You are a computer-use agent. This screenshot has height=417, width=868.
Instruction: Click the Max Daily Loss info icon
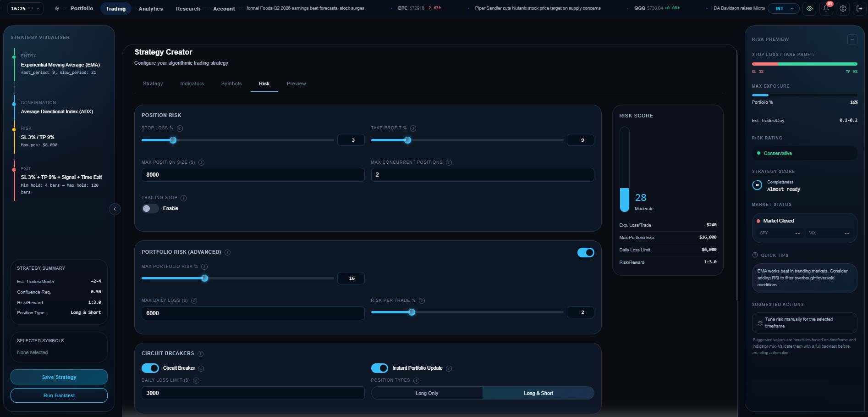[194, 301]
